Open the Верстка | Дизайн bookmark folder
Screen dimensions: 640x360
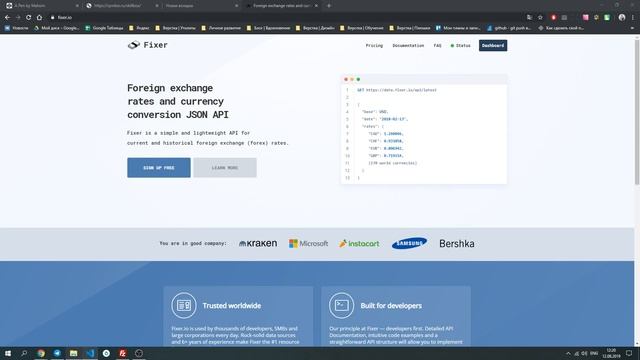point(315,28)
